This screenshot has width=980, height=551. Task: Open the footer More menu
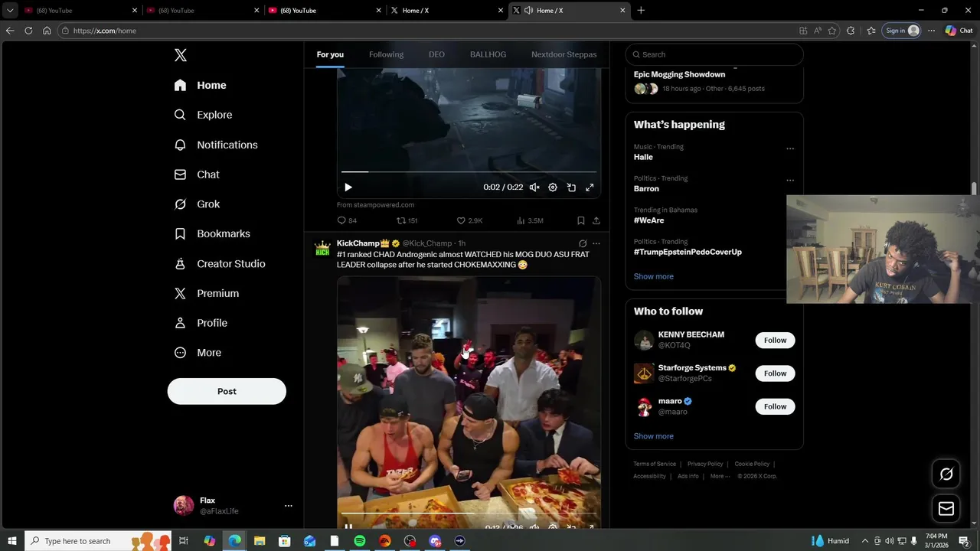coord(720,476)
